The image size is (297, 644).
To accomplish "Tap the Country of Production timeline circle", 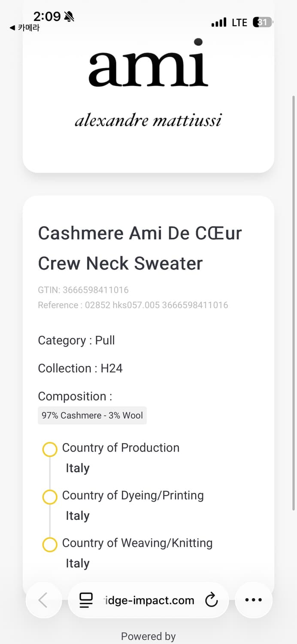I will click(x=50, y=450).
